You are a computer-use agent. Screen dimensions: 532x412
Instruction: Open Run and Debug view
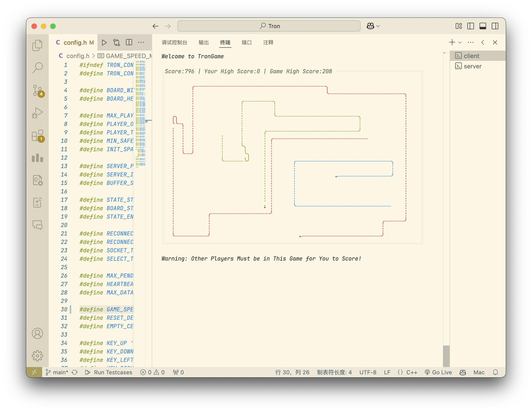(37, 113)
